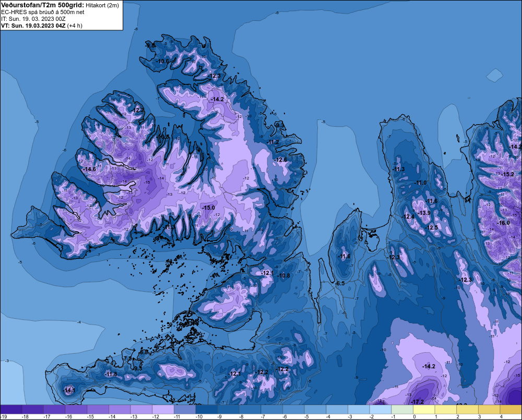Click the legend swatch between 2 and 3
Image resolution: width=522 pixels, height=420 pixels.
click(x=467, y=410)
